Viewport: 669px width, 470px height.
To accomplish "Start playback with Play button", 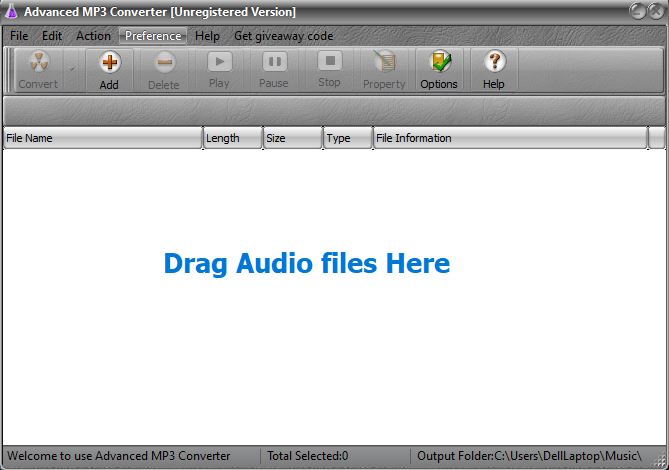I will coord(219,70).
